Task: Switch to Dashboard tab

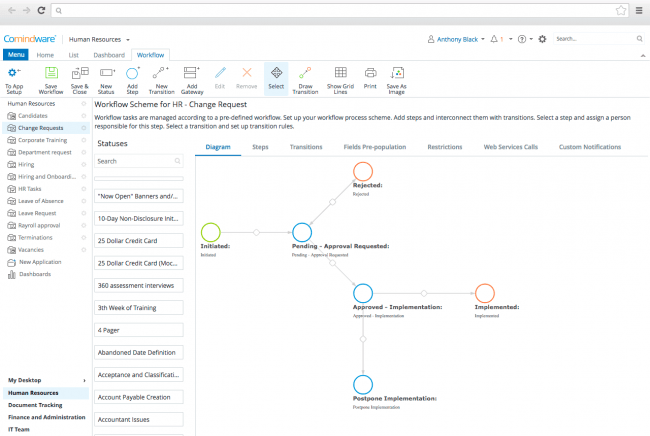Action: coord(109,55)
